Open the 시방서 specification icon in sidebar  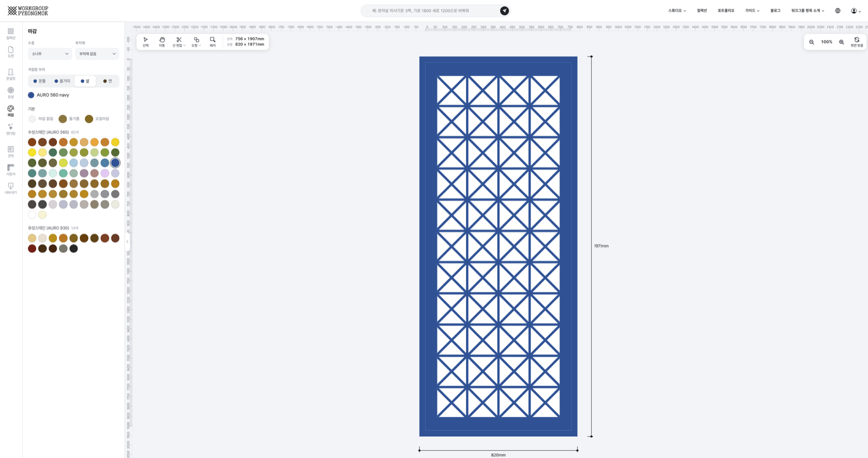coord(10,170)
